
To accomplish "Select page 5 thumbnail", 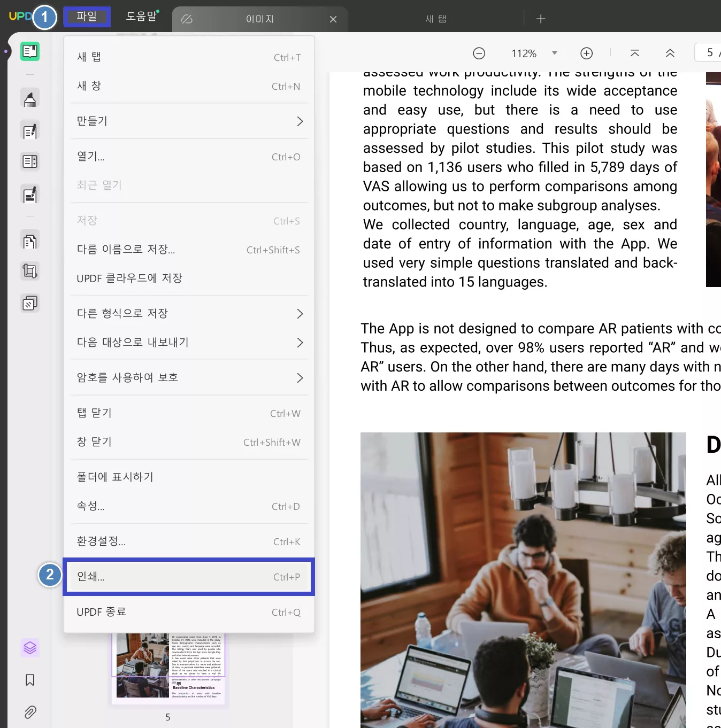I will coord(168,669).
